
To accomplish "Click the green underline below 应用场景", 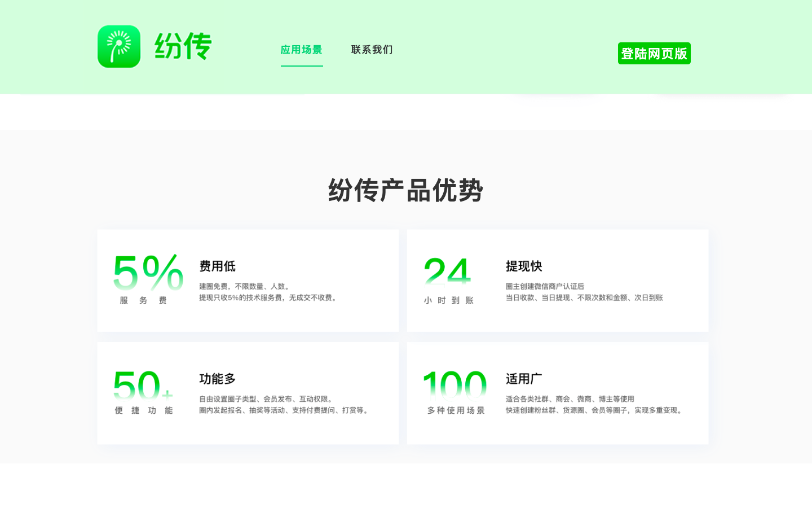I will [302, 67].
